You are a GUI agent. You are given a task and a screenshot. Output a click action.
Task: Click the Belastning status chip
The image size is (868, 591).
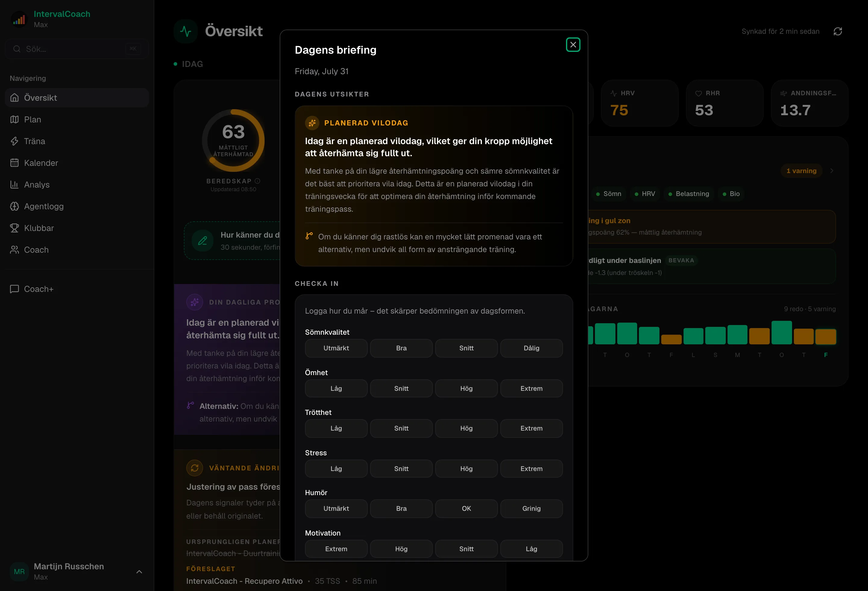coord(689,194)
